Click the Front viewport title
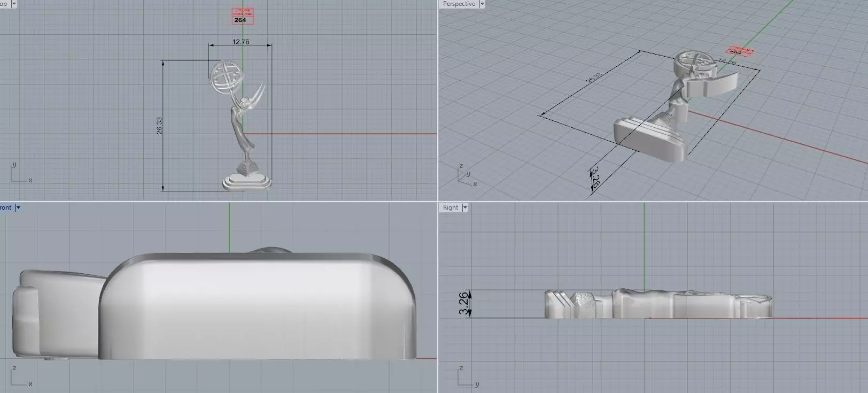 click(x=6, y=207)
